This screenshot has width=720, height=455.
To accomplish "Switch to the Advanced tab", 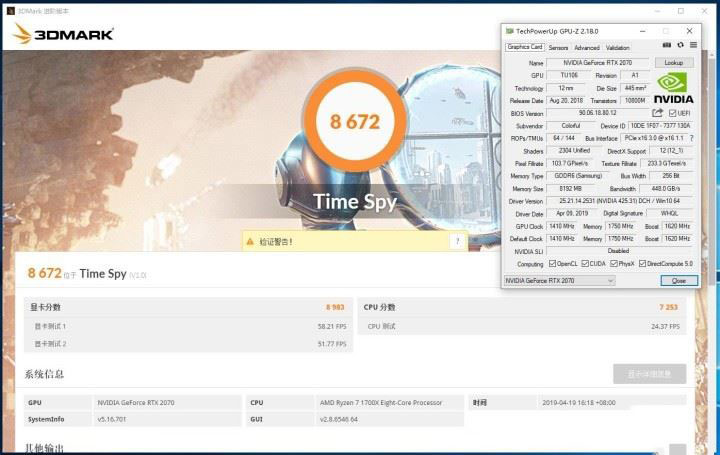I will click(587, 48).
